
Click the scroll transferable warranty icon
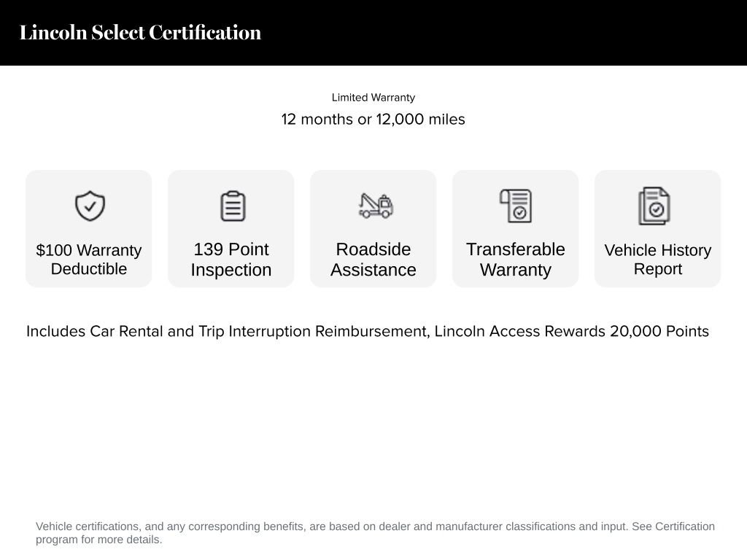click(515, 205)
